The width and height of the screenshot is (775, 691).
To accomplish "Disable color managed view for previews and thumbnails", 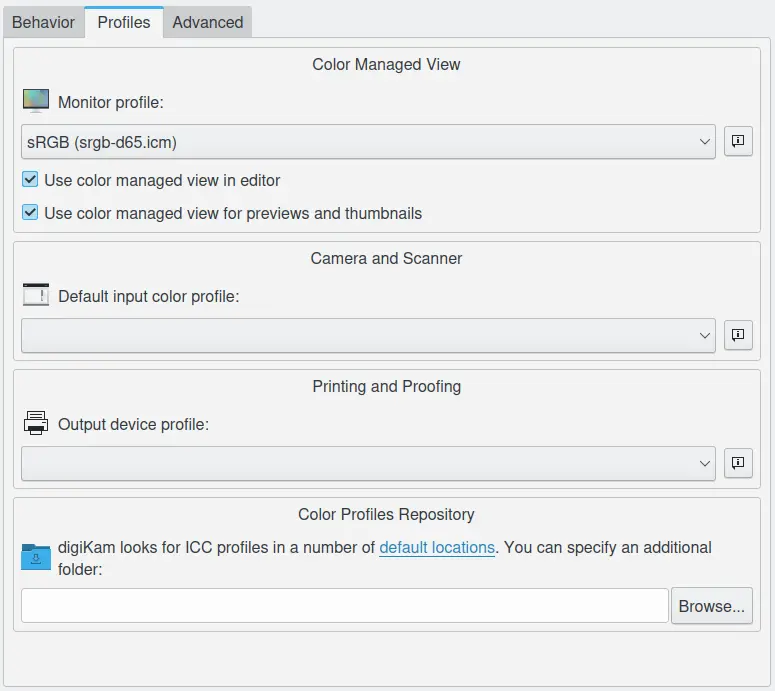I will point(31,213).
